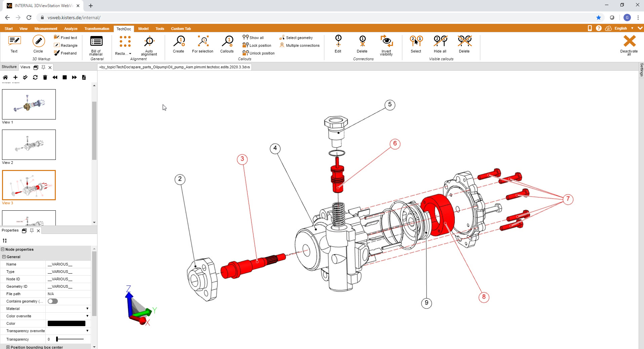This screenshot has height=349, width=644.
Task: Jump to next view with fast-forward icon
Action: 74,77
